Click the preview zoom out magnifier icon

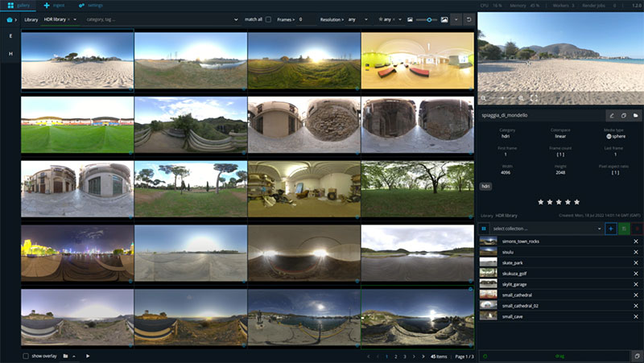[x=484, y=98]
